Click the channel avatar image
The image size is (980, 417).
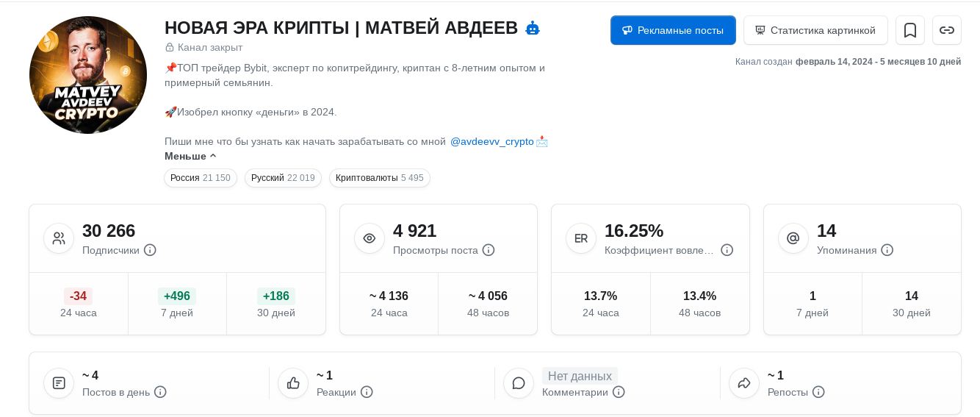coord(88,75)
